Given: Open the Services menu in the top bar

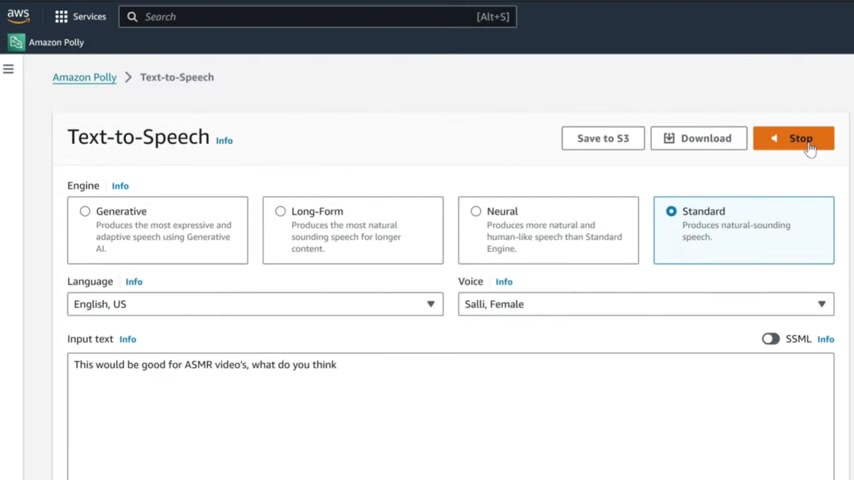Looking at the screenshot, I should coord(81,17).
